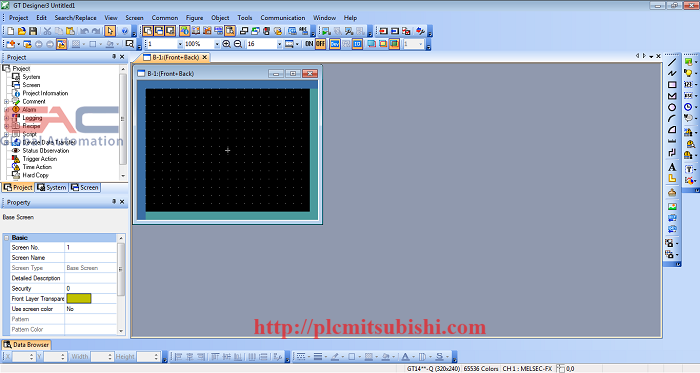Toggle the Dev device display button
The width and height of the screenshot is (700, 373).
[334, 44]
